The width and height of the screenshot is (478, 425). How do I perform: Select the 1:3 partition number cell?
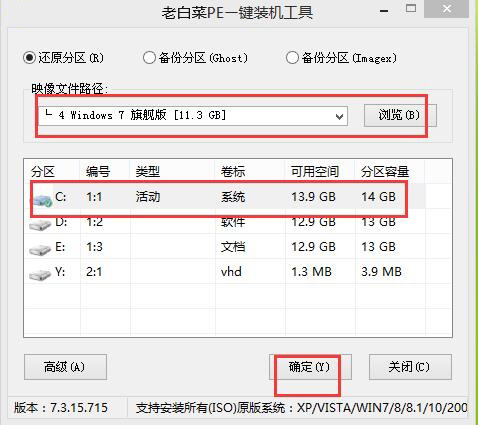[x=94, y=247]
